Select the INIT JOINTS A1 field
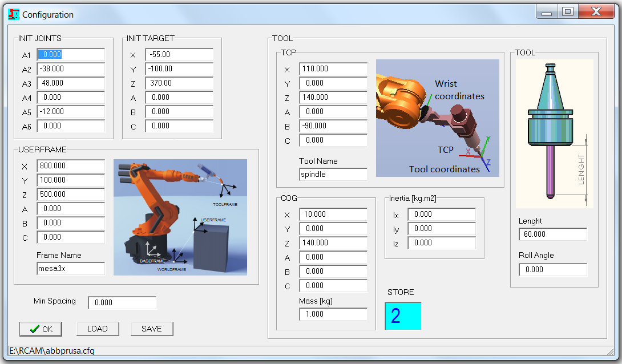This screenshot has height=364, width=622. tap(71, 55)
